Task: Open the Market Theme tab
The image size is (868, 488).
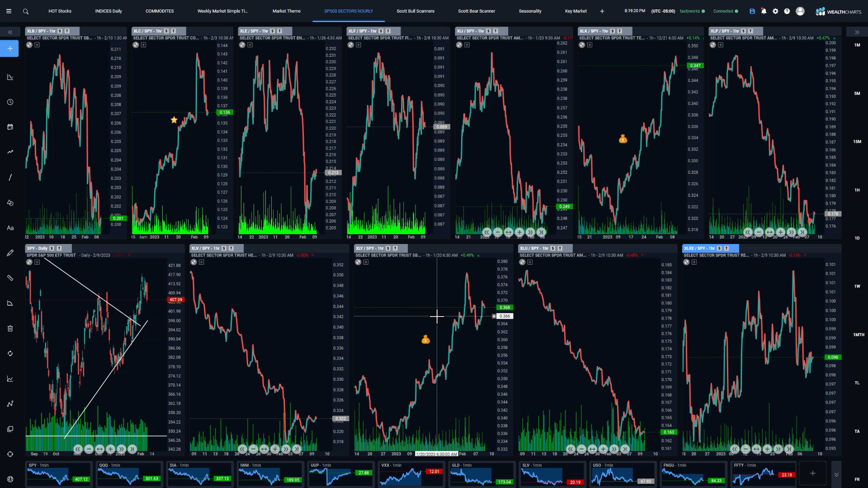Action: pos(286,11)
